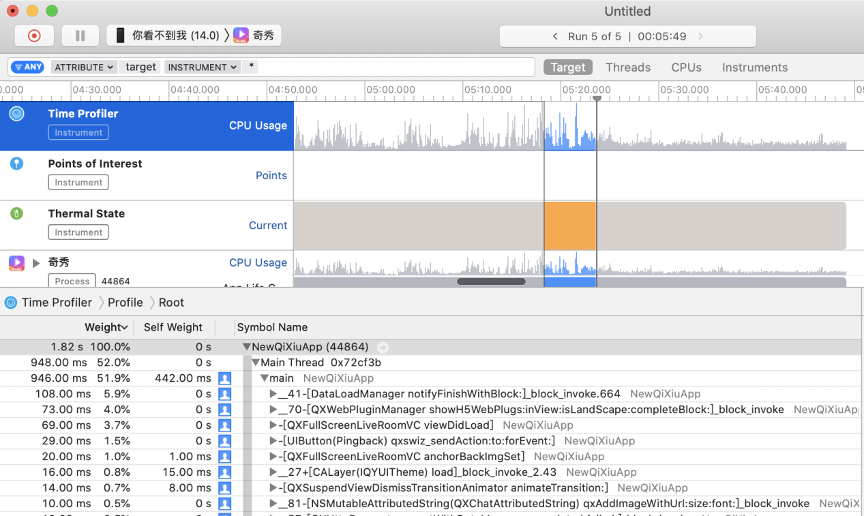Image resolution: width=864 pixels, height=516 pixels.
Task: Sort by the Weight column header
Action: (106, 327)
